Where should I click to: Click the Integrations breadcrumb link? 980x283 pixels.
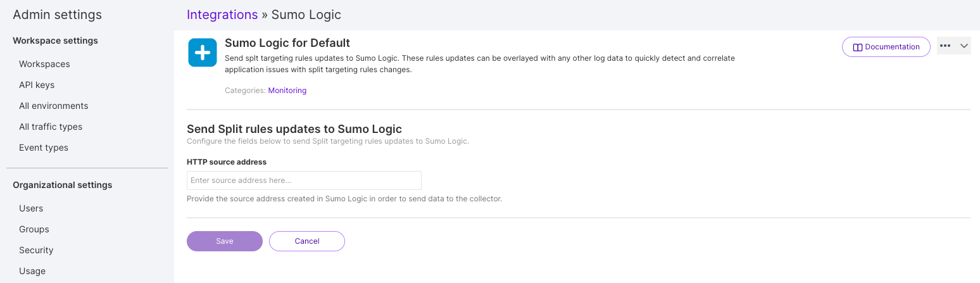pyautogui.click(x=222, y=15)
